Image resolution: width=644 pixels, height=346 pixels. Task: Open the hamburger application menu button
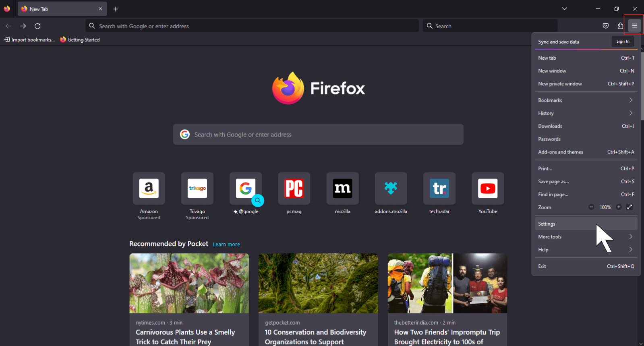coord(634,26)
